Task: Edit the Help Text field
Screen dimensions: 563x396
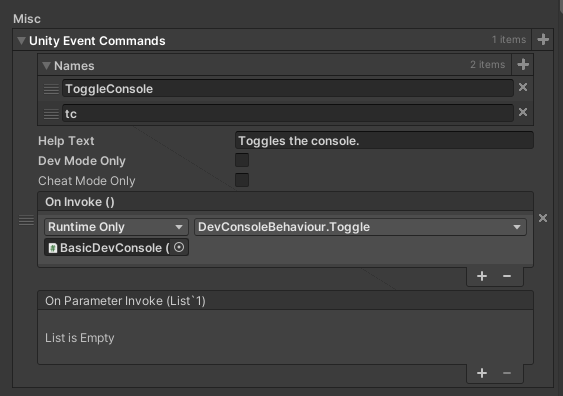Action: tap(384, 140)
